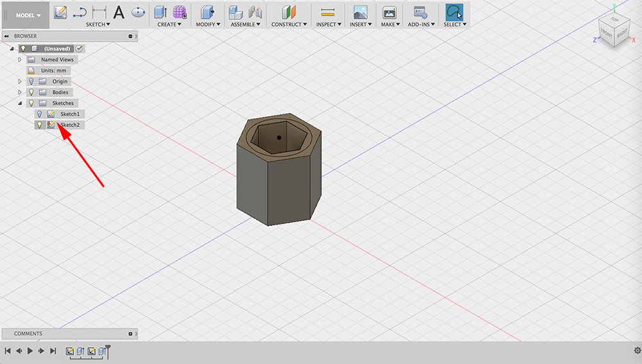Select the Line sketch tool icon
Viewport: 642px width, 364px height.
(80, 13)
